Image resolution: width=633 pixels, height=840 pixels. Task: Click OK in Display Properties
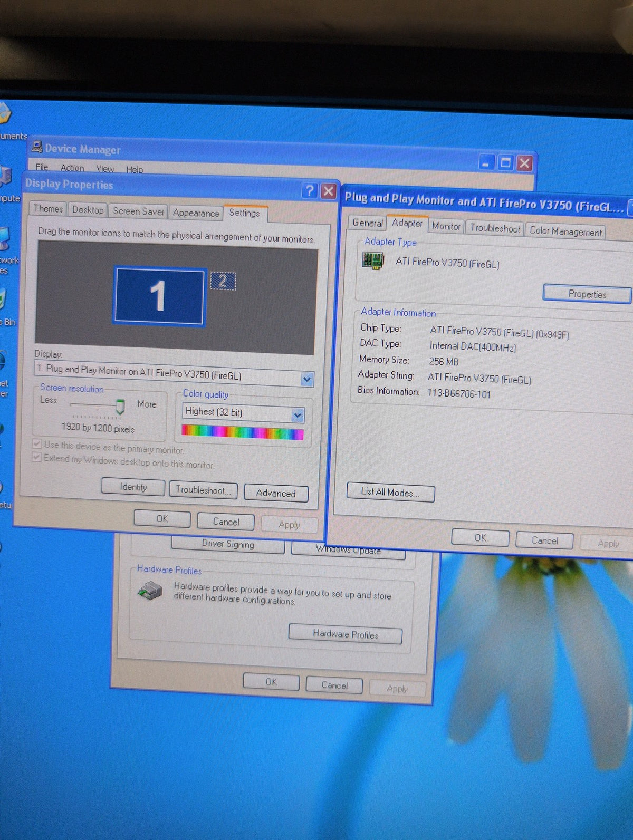162,518
